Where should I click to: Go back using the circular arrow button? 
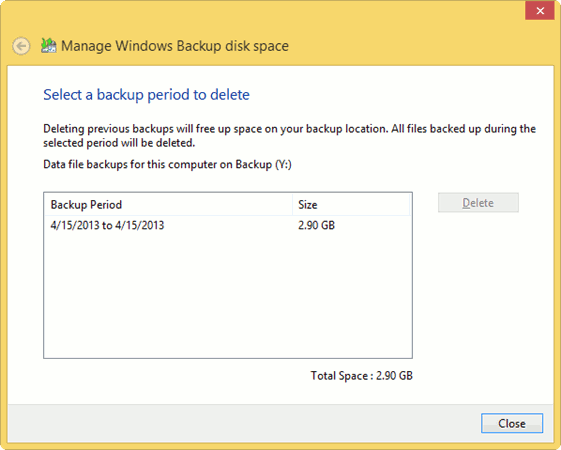click(x=21, y=46)
